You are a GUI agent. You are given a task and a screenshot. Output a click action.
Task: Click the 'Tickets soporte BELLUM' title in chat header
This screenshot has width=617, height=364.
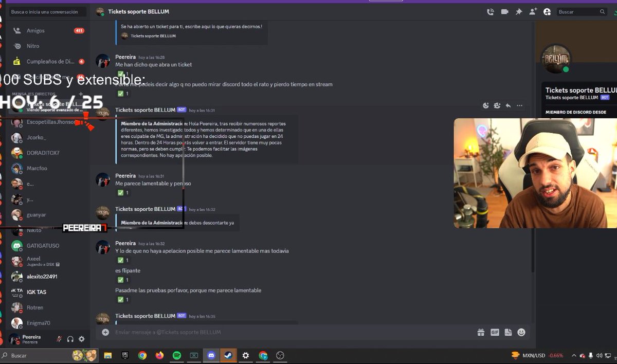(138, 11)
